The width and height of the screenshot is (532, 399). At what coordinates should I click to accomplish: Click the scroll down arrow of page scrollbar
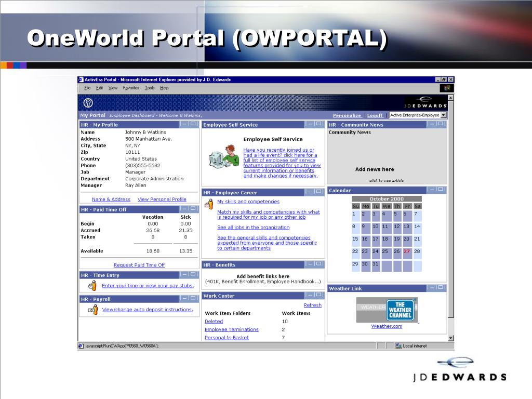(450, 338)
